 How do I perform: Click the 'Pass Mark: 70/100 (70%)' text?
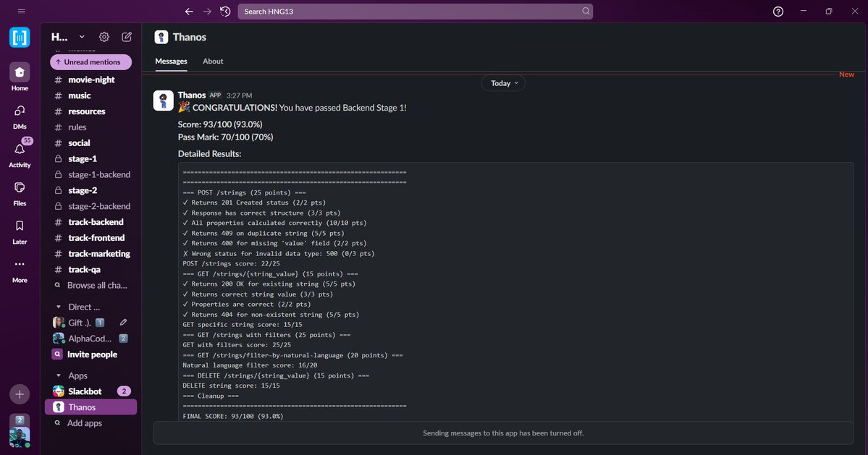pyautogui.click(x=225, y=137)
